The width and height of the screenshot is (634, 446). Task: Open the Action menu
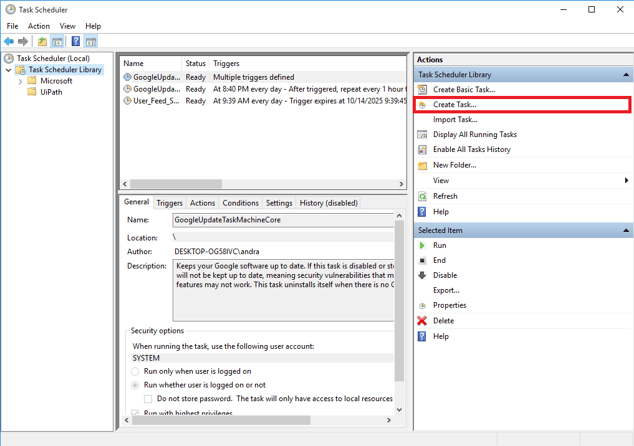coord(39,26)
